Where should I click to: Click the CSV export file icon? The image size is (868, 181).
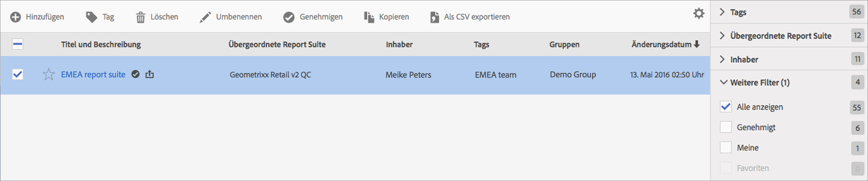click(x=434, y=17)
